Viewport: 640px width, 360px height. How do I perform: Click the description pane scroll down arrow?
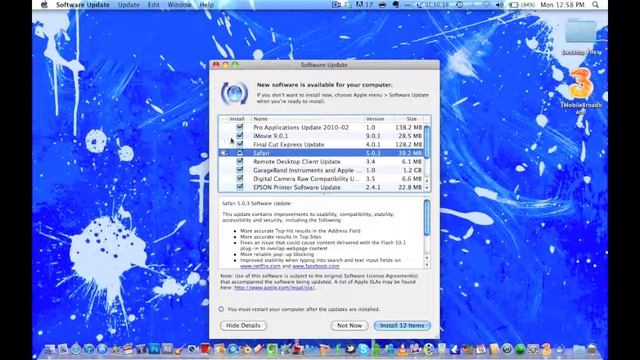point(427,265)
